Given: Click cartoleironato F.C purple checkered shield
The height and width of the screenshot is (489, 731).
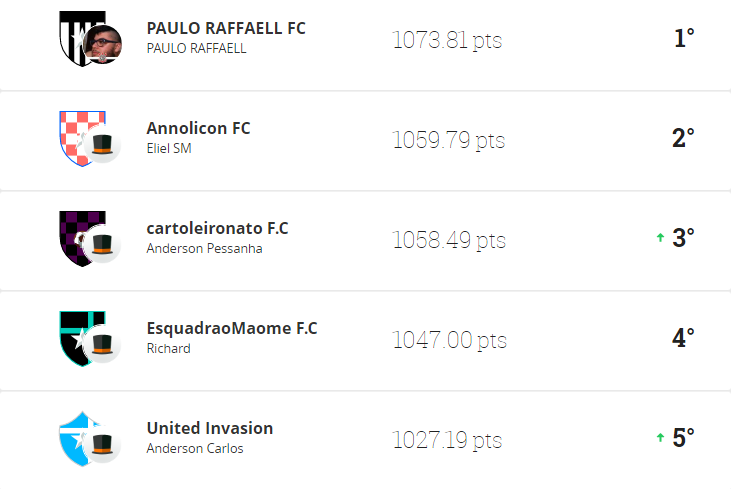Looking at the screenshot, I should coord(75,236).
